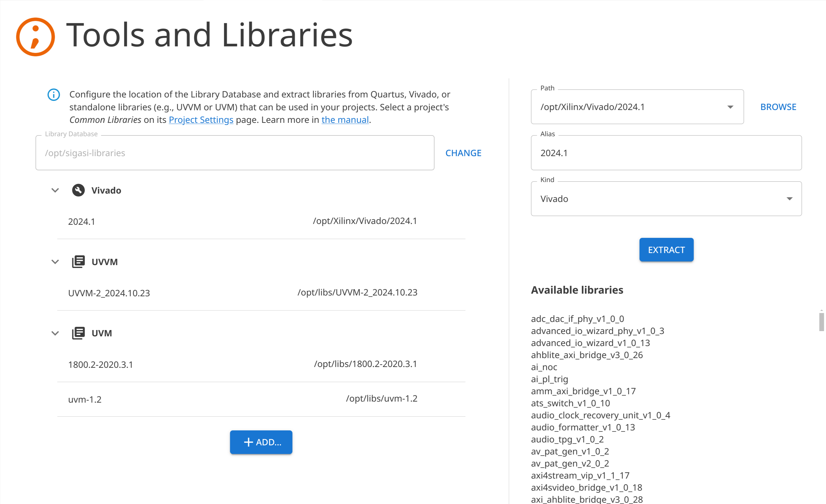Select the UVVM-2_2024.10.23 entry
Image resolution: width=826 pixels, height=504 pixels.
(x=261, y=293)
